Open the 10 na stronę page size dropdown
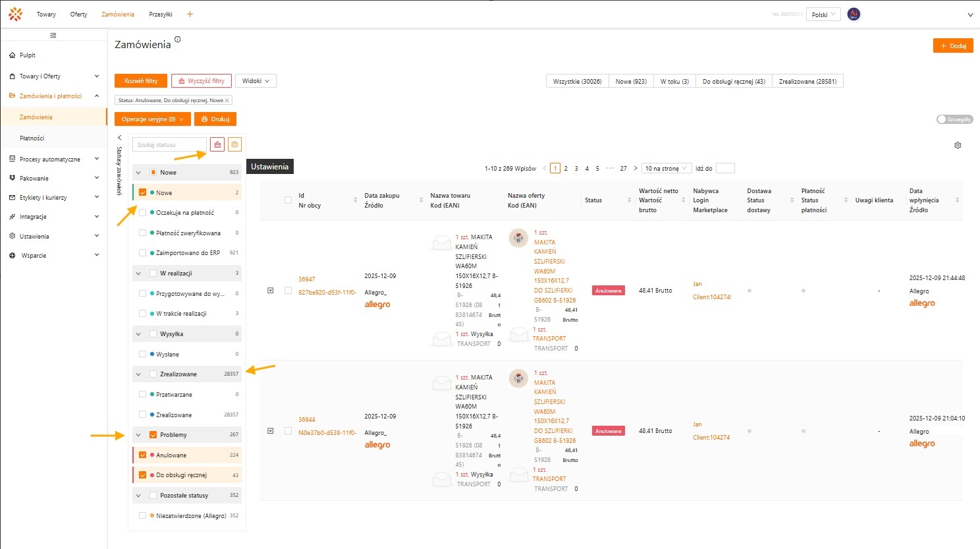980x549 pixels. [x=666, y=168]
